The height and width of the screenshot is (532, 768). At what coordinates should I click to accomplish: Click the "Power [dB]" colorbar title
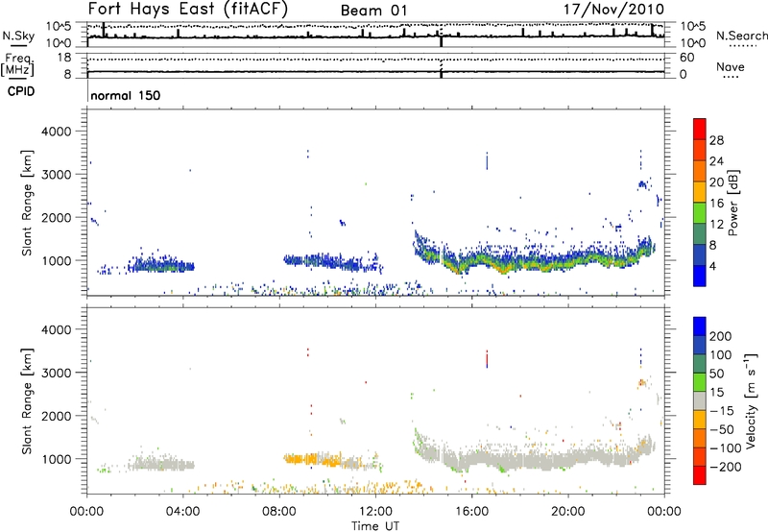(x=732, y=203)
